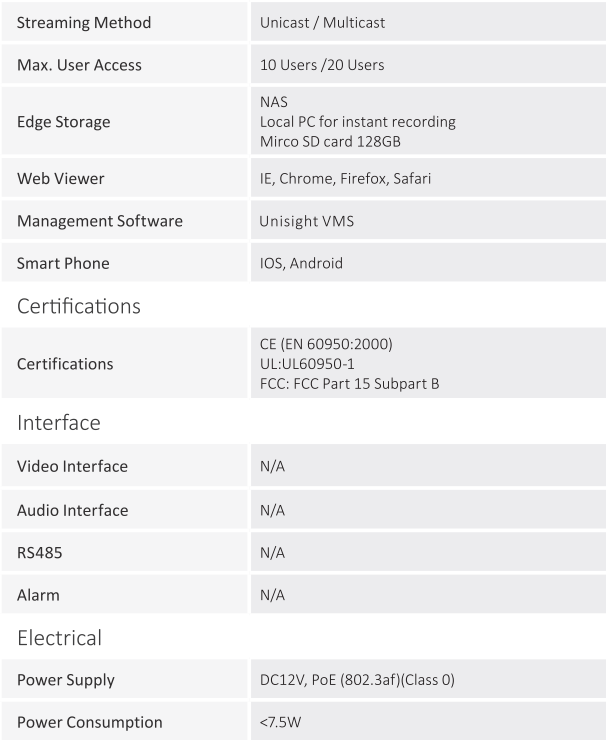This screenshot has height=740, width=606.
Task: Select the Alarm row label
Action: [x=38, y=595]
